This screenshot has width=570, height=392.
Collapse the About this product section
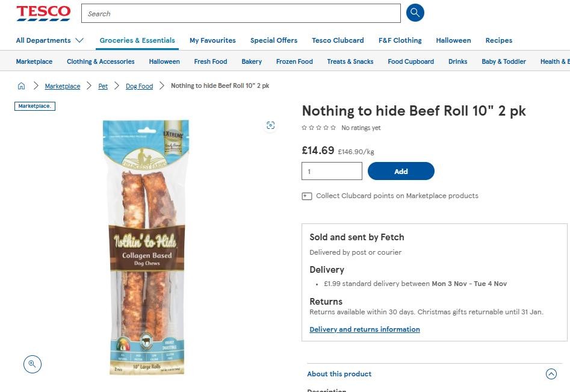551,374
